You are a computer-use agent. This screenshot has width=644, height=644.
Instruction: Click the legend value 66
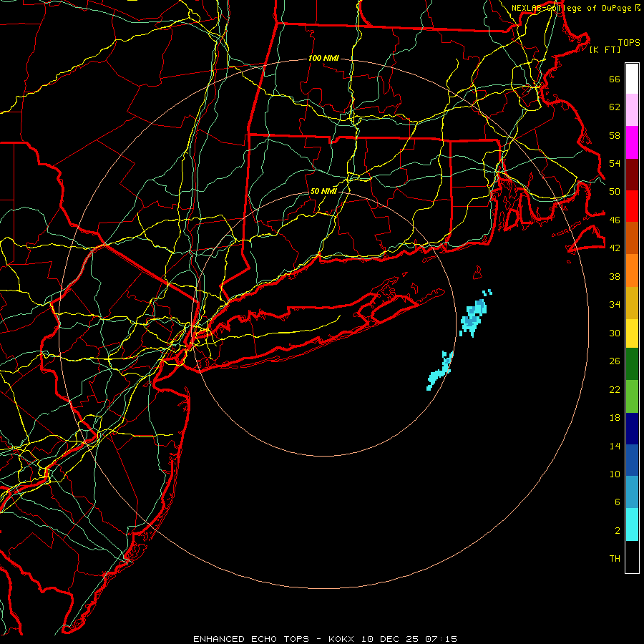615,79
